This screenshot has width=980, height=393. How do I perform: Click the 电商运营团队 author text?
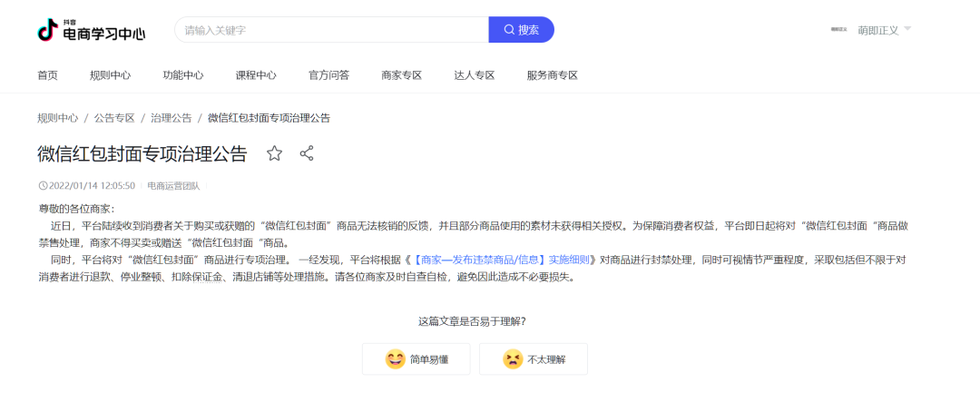pos(173,185)
